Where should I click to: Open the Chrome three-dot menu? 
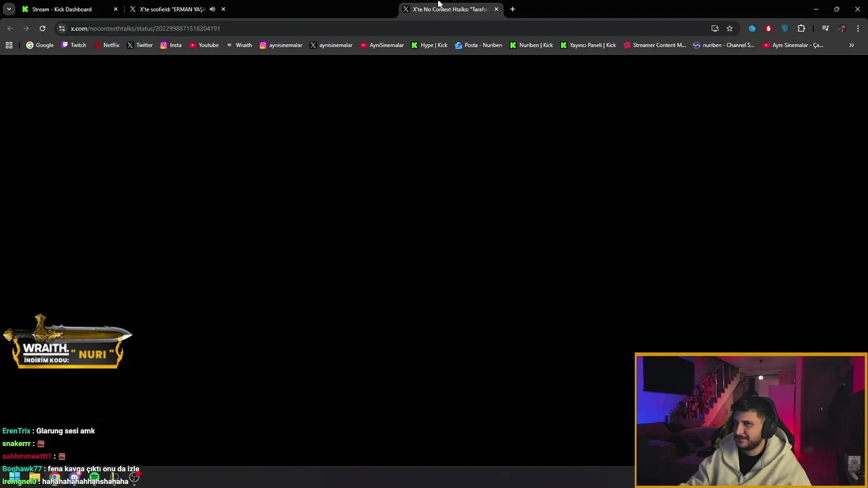[859, 28]
